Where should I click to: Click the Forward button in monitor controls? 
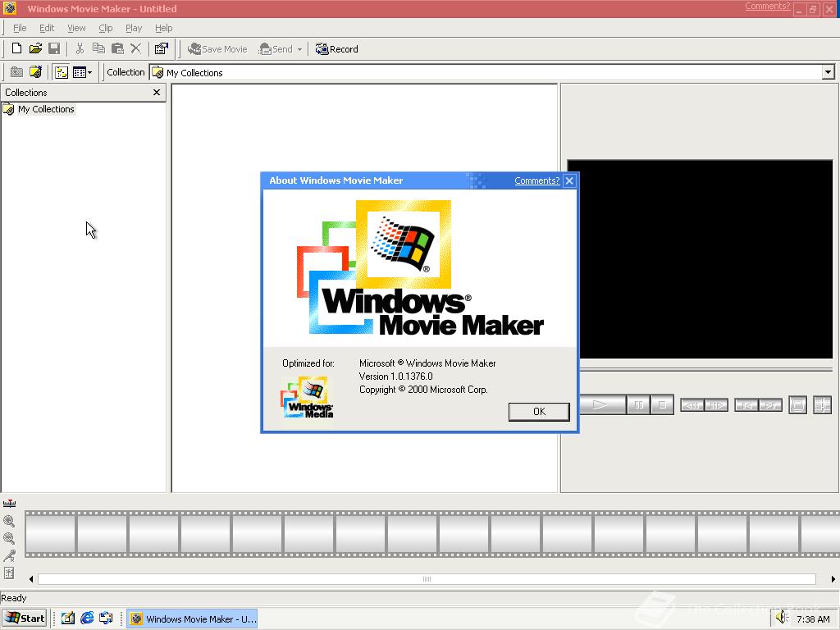(770, 405)
